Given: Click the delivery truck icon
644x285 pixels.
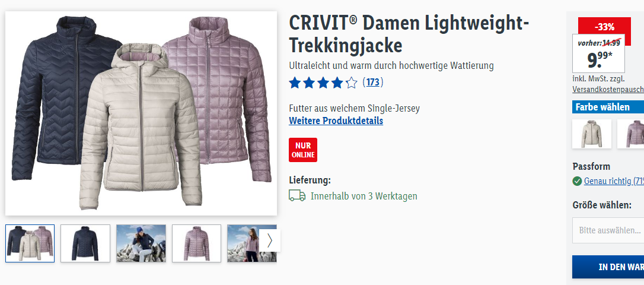Looking at the screenshot, I should 297,196.
